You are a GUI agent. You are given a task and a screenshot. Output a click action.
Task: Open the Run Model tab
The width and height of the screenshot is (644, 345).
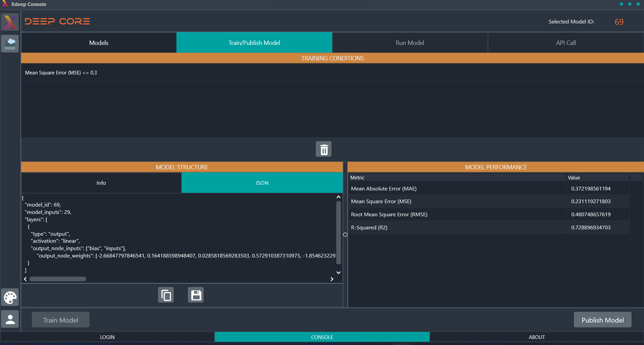pos(410,43)
